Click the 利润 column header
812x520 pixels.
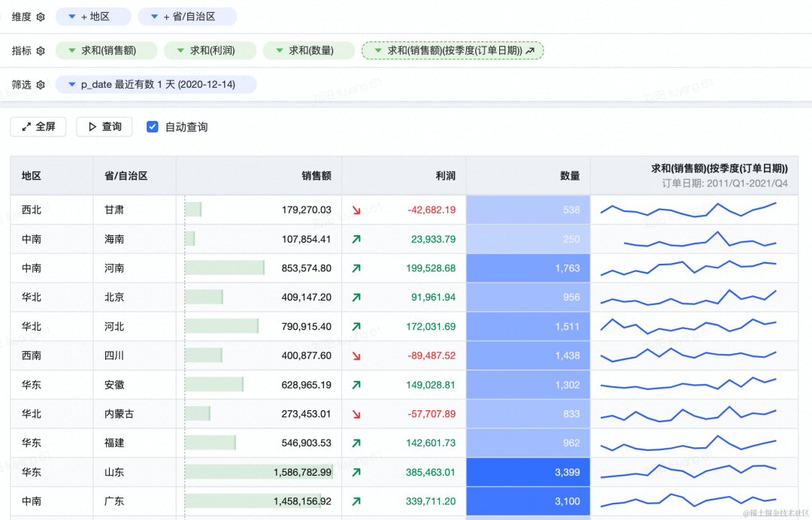coord(445,176)
